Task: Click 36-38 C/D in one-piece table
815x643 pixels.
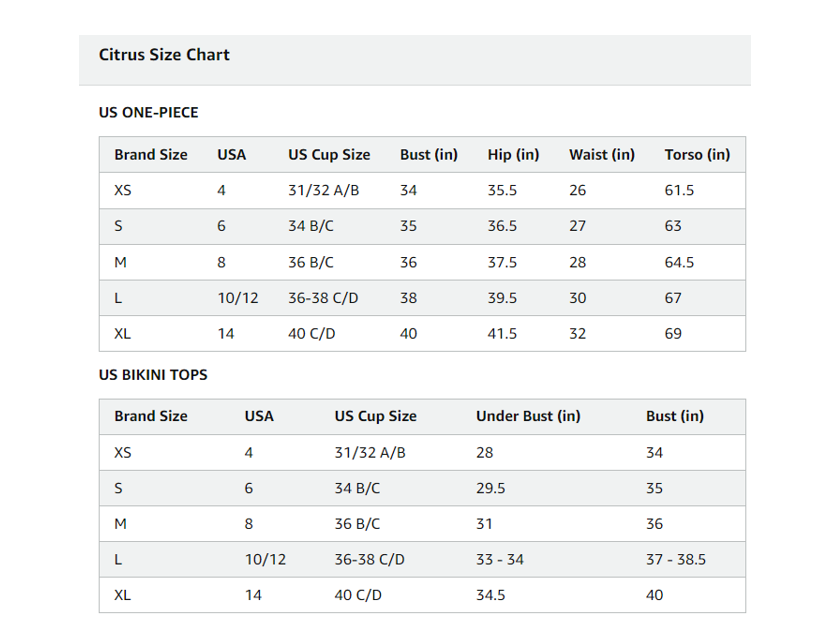Action: coord(323,298)
